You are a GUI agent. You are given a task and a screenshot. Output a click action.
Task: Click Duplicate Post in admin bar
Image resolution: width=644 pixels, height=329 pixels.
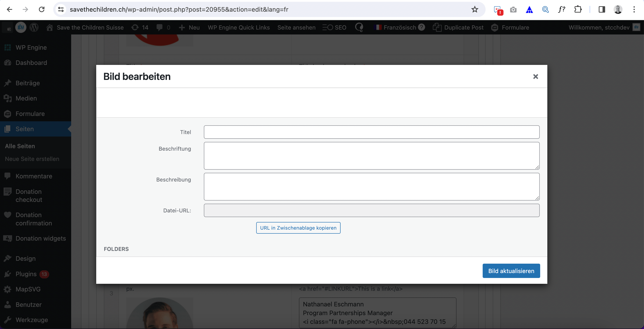tap(458, 28)
